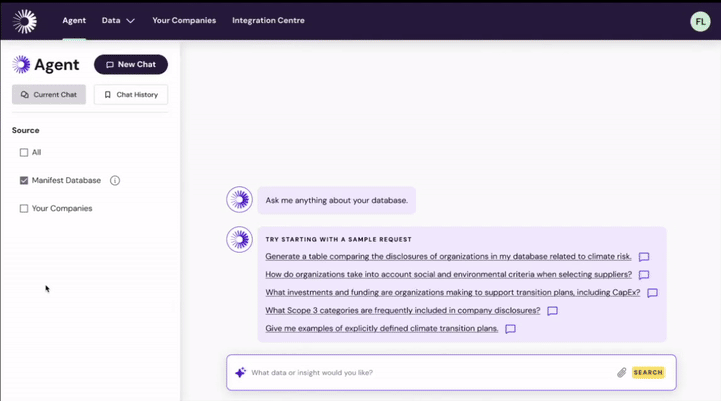
Task: Start a New Chat
Action: pyautogui.click(x=131, y=65)
